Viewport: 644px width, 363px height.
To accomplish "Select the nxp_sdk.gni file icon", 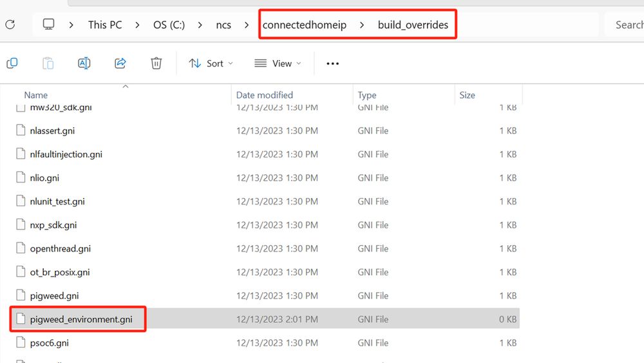I will tap(21, 225).
